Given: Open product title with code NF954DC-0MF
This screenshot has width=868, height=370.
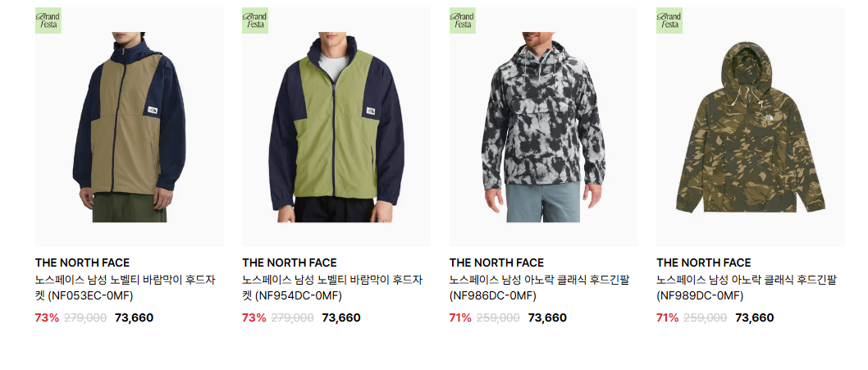Looking at the screenshot, I should tap(332, 288).
